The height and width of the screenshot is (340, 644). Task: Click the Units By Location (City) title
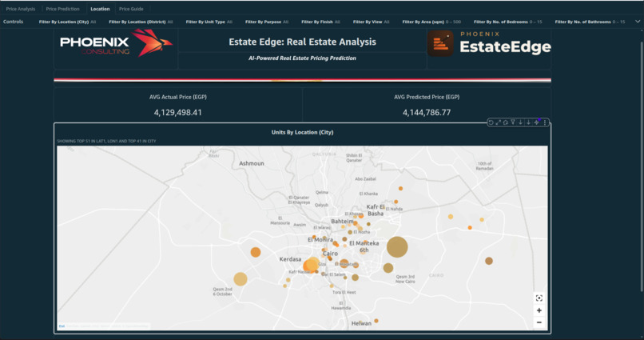302,132
